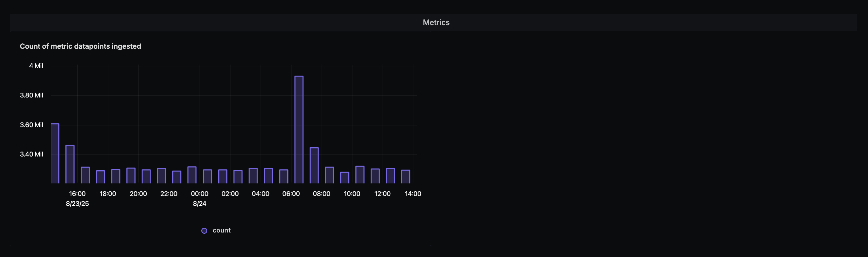Click the 'Count of metric datapoints ingested' title
Viewport: 868px width, 257px height.
tap(80, 46)
